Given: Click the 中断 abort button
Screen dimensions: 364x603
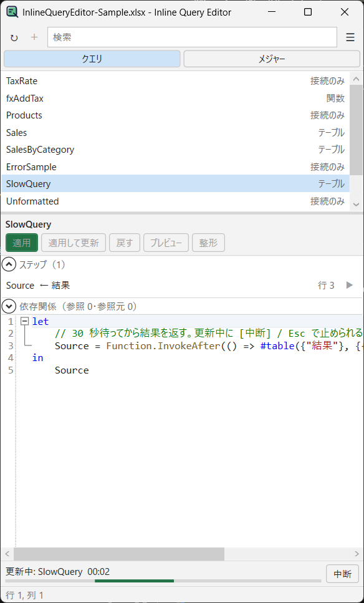Looking at the screenshot, I should (x=342, y=574).
